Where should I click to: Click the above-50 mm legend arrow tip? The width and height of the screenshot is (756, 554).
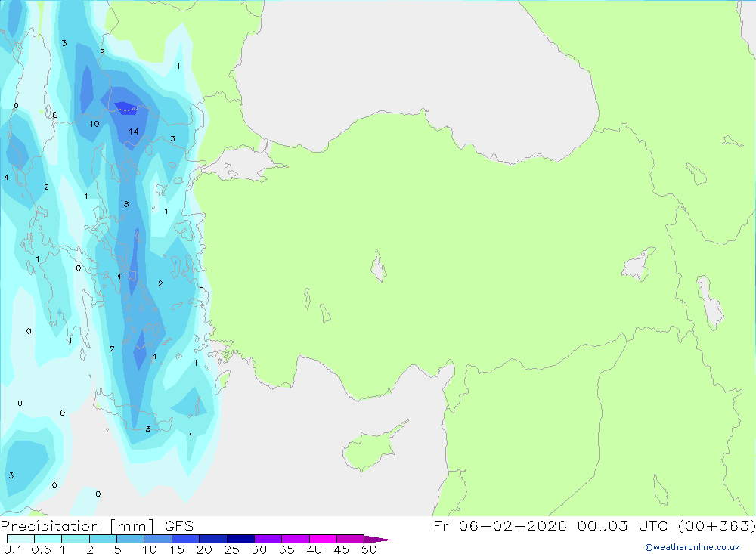pos(378,540)
